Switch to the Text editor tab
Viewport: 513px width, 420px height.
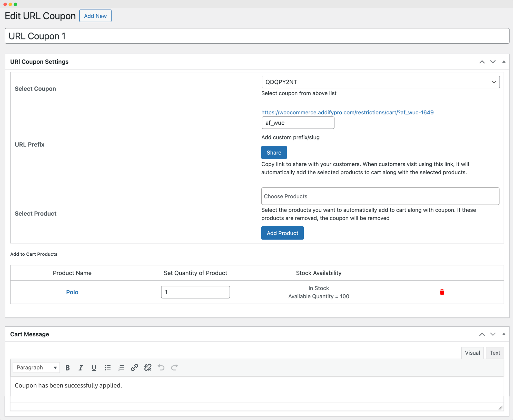pyautogui.click(x=495, y=353)
